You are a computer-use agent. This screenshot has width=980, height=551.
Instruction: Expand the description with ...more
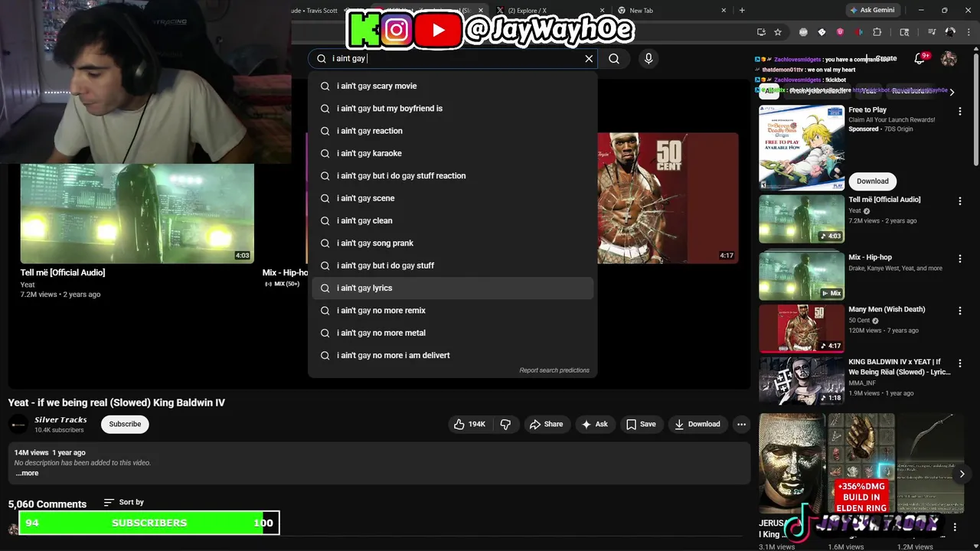tap(27, 473)
